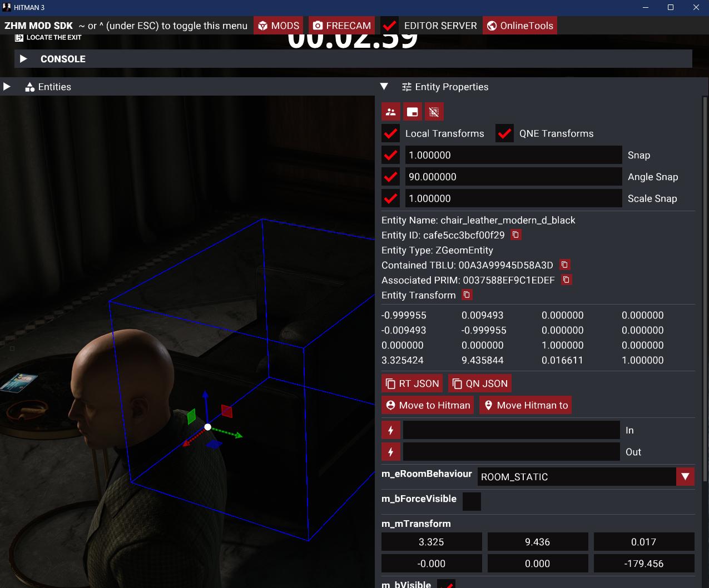Copy the Entity ID to clipboard
The height and width of the screenshot is (588, 709).
click(x=515, y=235)
